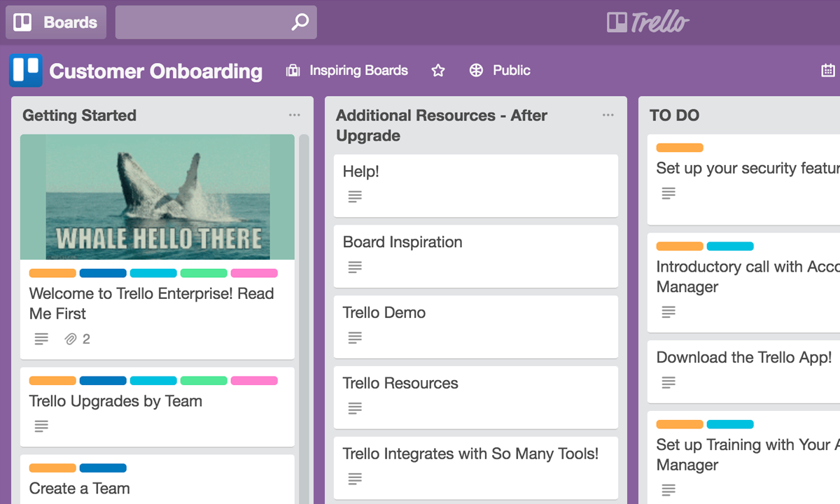Viewport: 840px width, 504px height.
Task: Click the Getting Started list title
Action: (x=79, y=115)
